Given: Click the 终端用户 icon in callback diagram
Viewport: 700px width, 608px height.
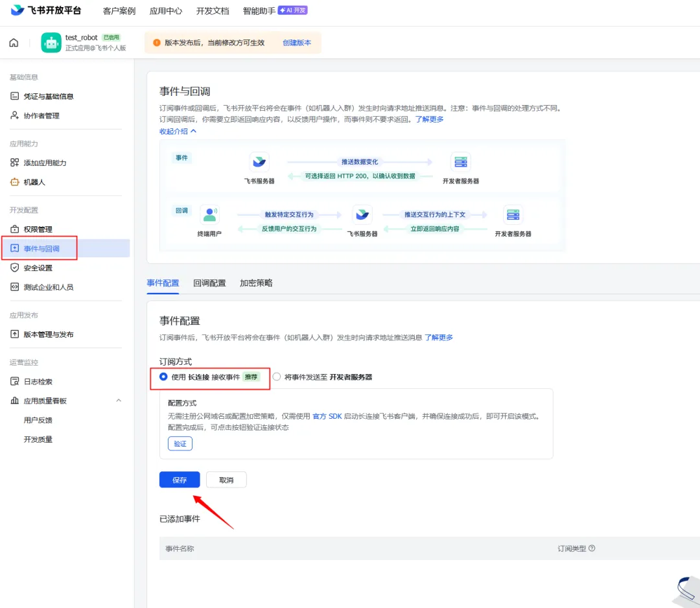Looking at the screenshot, I should 209,215.
